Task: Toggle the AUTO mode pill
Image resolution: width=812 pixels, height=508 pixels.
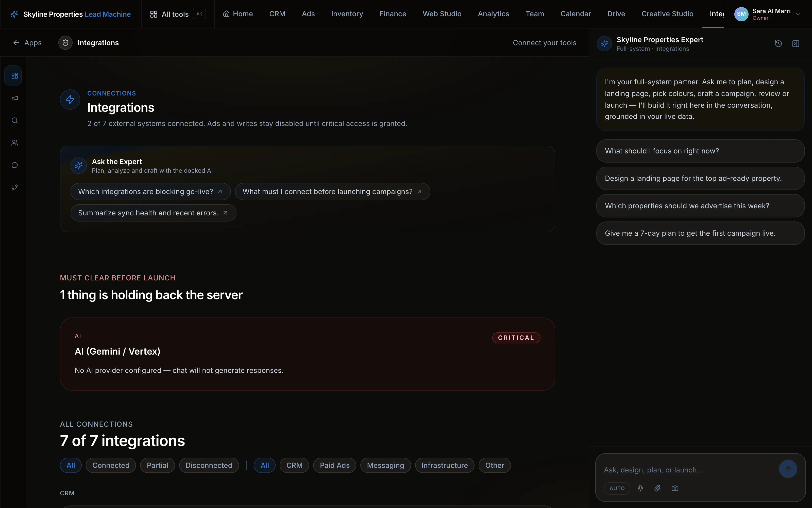Action: pos(617,488)
